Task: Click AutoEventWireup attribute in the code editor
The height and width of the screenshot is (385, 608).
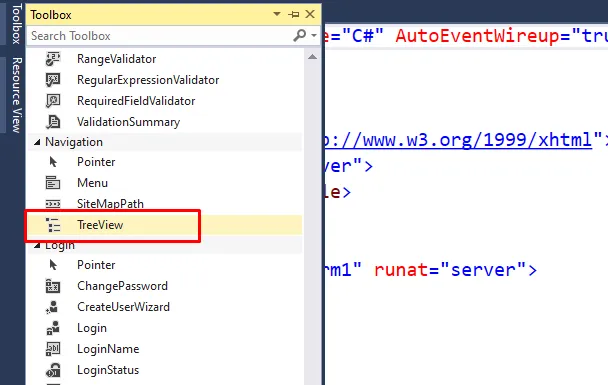Action: click(x=478, y=36)
